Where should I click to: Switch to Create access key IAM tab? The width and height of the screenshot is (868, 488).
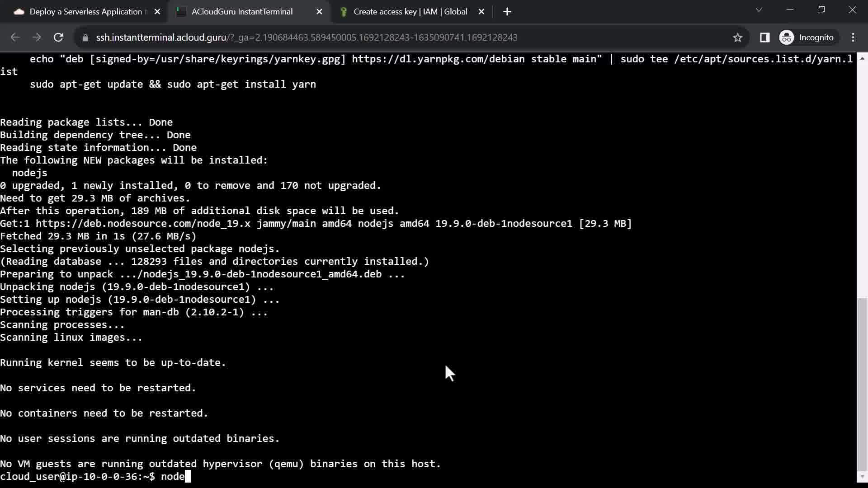pos(410,12)
